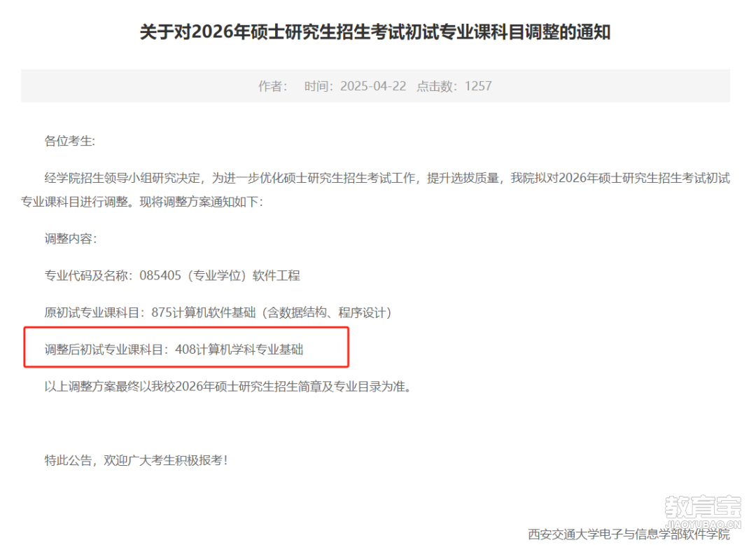Click the red-highlighted adjusted subject line
756x545 pixels.
point(186,347)
